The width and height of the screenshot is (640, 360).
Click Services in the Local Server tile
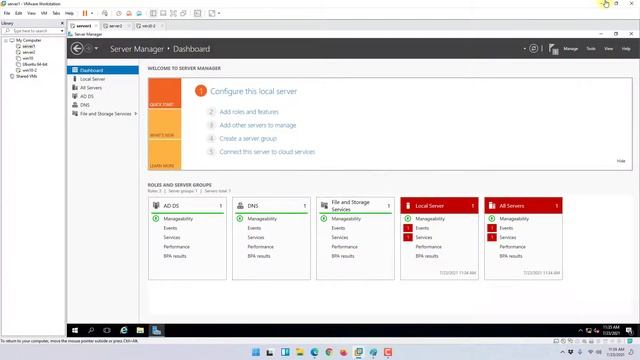(424, 238)
